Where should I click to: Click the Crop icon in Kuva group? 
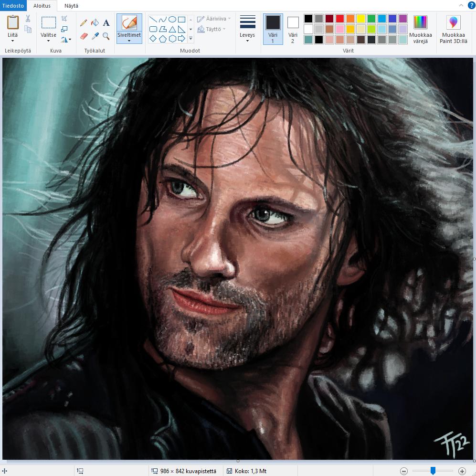64,19
